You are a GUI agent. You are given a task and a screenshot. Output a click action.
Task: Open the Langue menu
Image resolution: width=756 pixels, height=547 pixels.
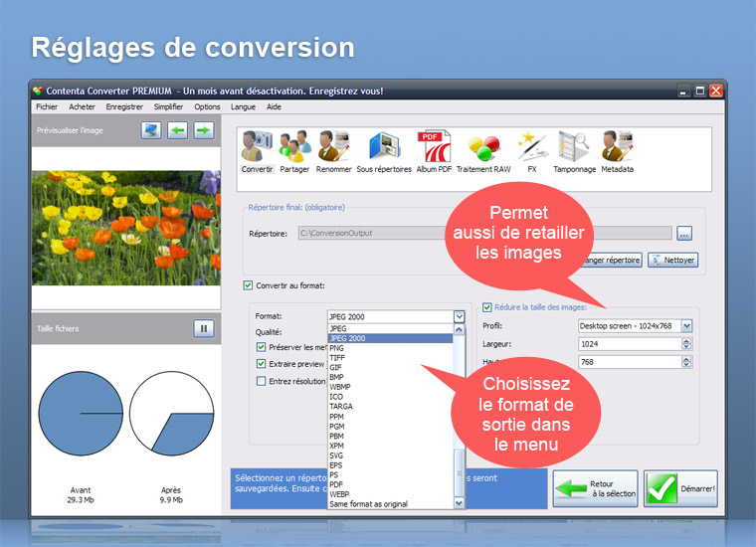tap(243, 106)
